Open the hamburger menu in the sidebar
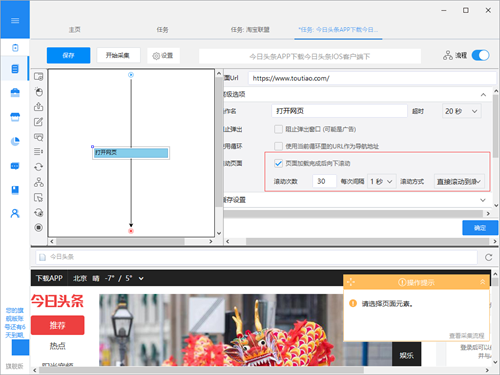Viewport: 500px width, 375px height. (15, 21)
